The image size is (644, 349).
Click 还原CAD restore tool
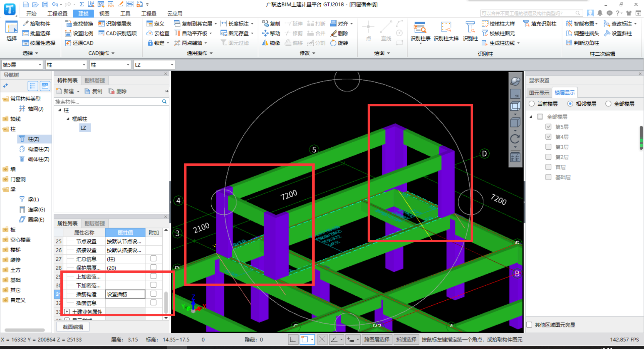[79, 43]
